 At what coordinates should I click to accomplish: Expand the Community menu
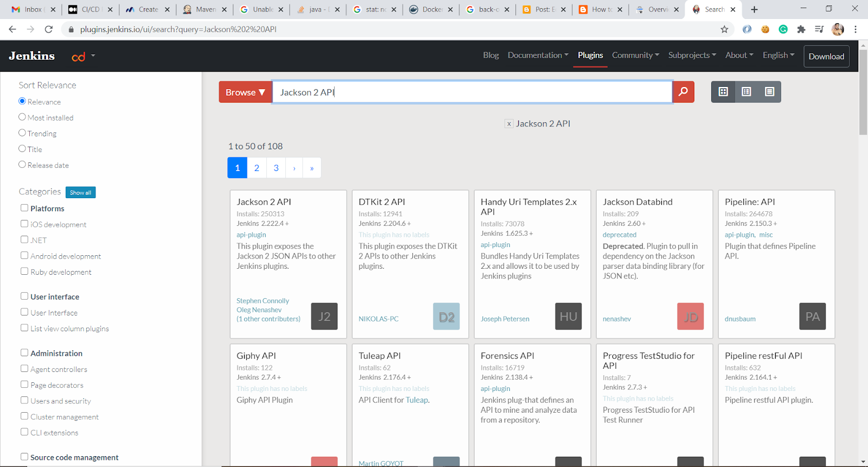(636, 55)
